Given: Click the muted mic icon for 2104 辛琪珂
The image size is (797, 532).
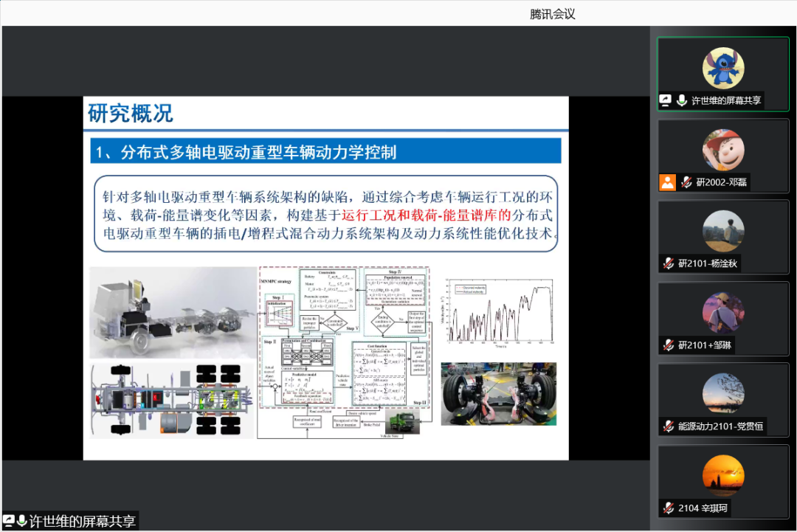Looking at the screenshot, I should (668, 508).
